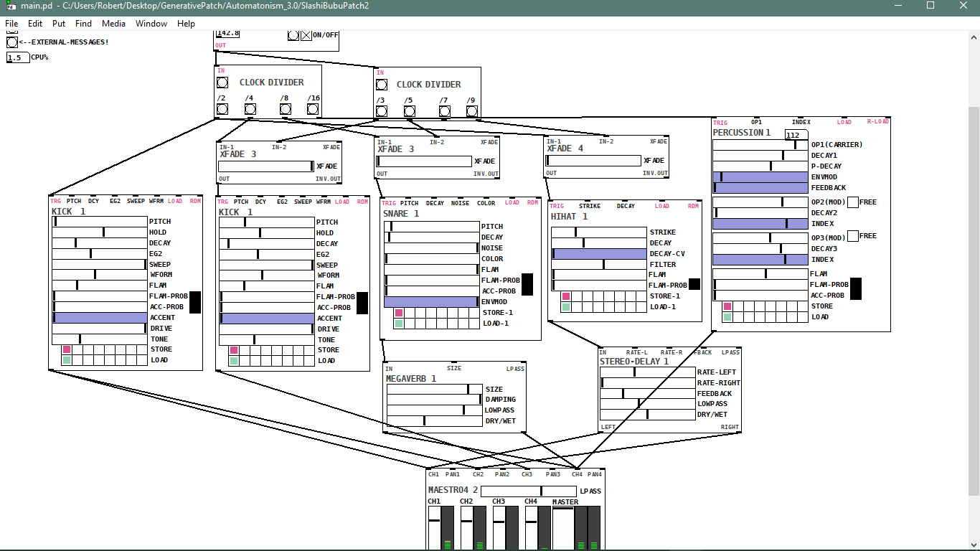Viewport: 980px width, 551px height.
Task: Select green first LOAD-1 cell in SNARE 1
Action: click(399, 324)
